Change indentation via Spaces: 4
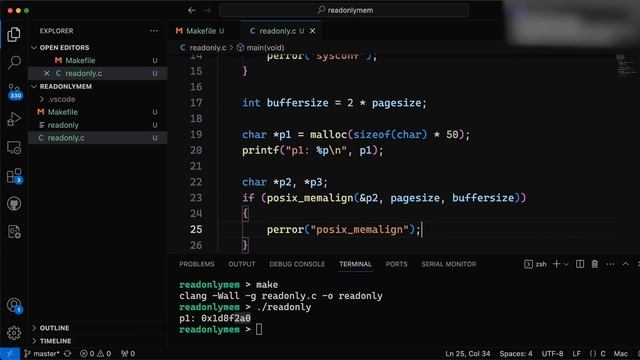640x360 pixels. click(516, 353)
